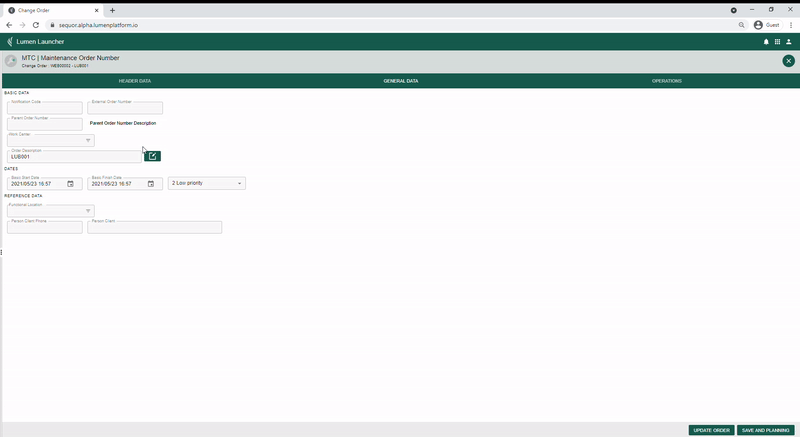Click the External Order Number field
The image size is (800, 437).
(x=125, y=108)
